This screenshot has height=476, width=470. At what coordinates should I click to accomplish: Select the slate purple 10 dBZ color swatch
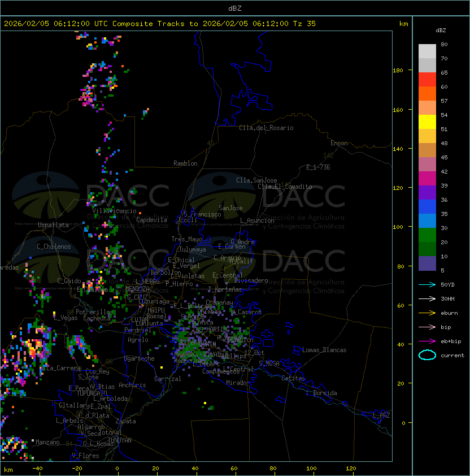point(427,263)
